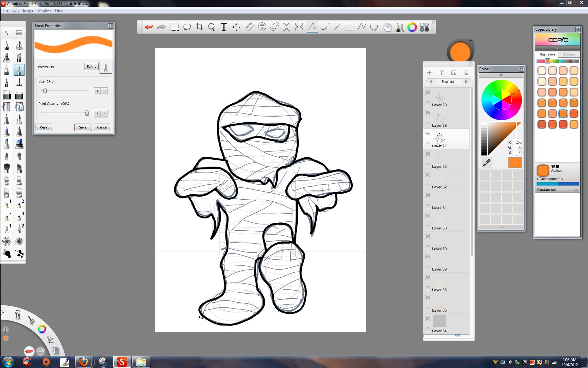Toggle Layer 36 lock circle

428,289
